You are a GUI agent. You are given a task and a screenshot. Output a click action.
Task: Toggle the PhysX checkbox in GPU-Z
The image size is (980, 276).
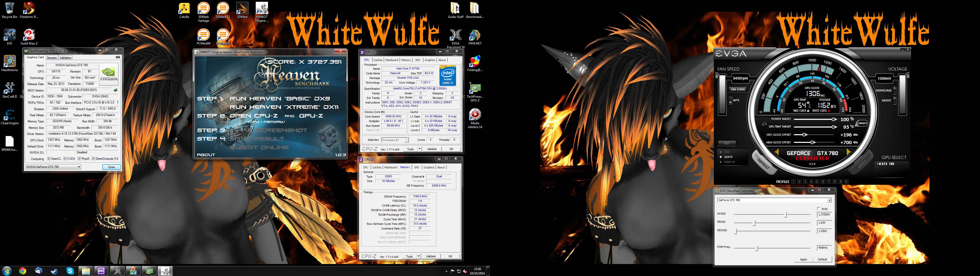click(x=79, y=159)
